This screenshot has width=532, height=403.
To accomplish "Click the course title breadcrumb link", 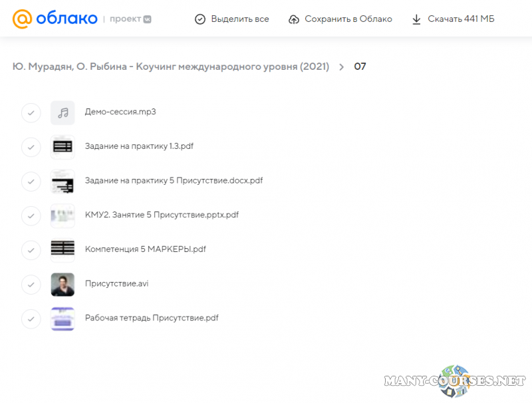I will 171,67.
